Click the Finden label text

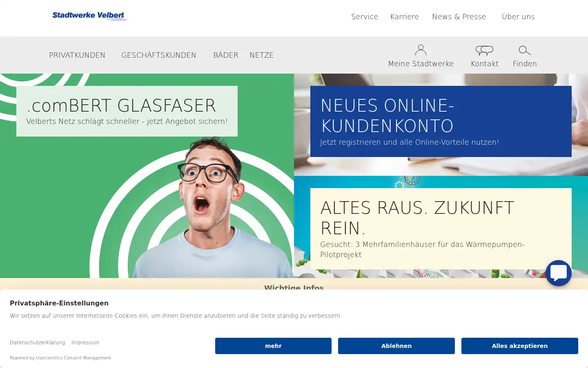(x=525, y=64)
